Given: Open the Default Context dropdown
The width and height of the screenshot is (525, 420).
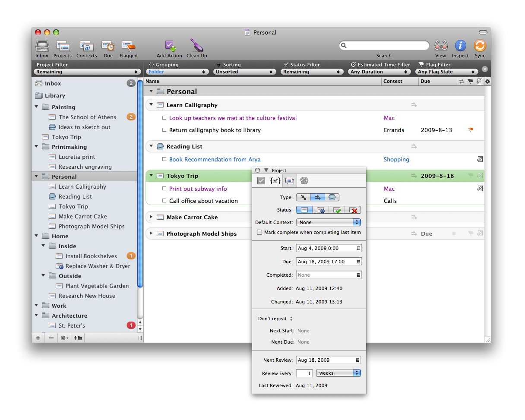Looking at the screenshot, I should click(328, 222).
